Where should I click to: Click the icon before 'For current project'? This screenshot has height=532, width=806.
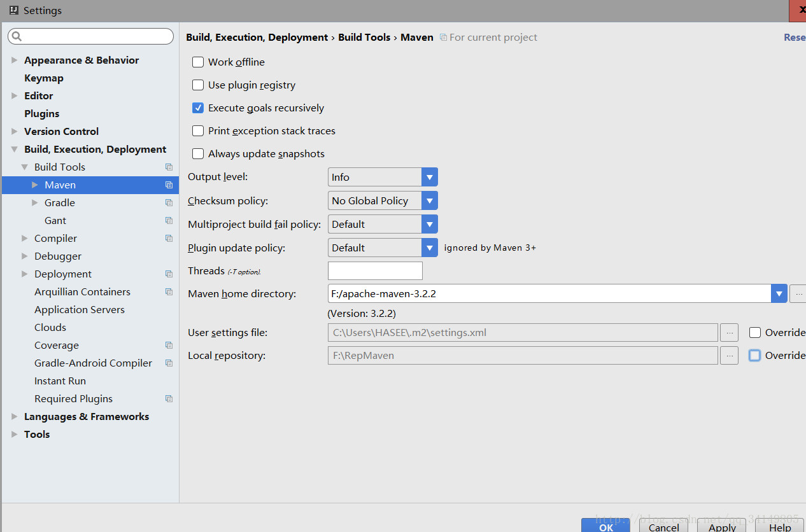pyautogui.click(x=443, y=38)
